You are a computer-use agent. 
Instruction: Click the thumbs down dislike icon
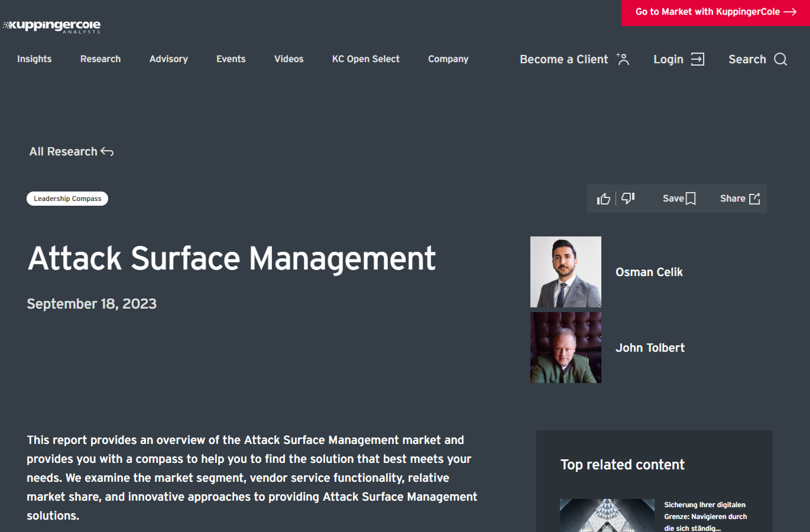click(628, 198)
